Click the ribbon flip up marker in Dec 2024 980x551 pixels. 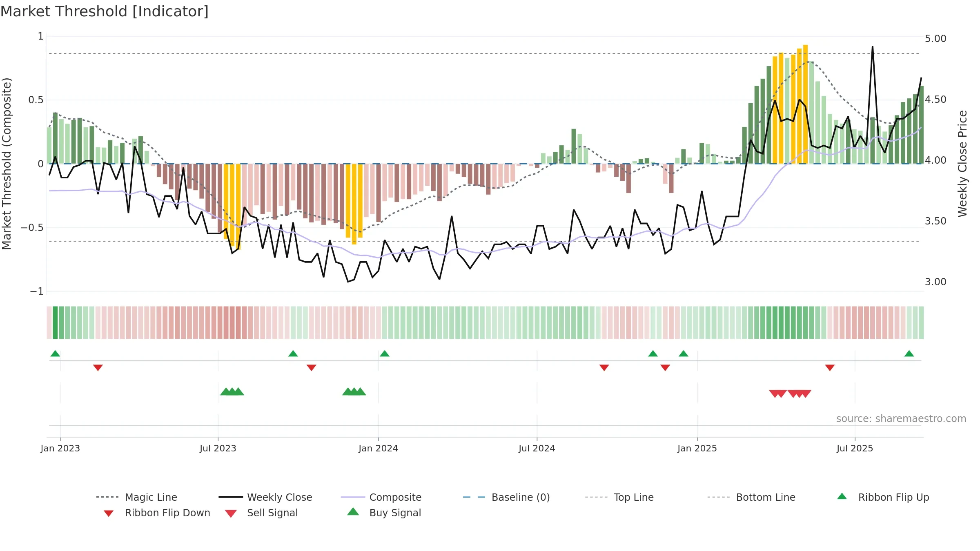coord(684,353)
